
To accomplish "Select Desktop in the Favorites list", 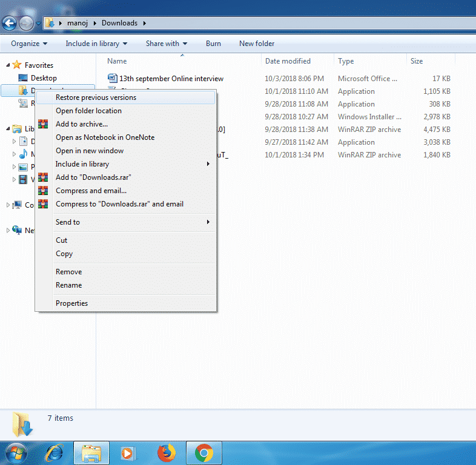I will coord(44,78).
